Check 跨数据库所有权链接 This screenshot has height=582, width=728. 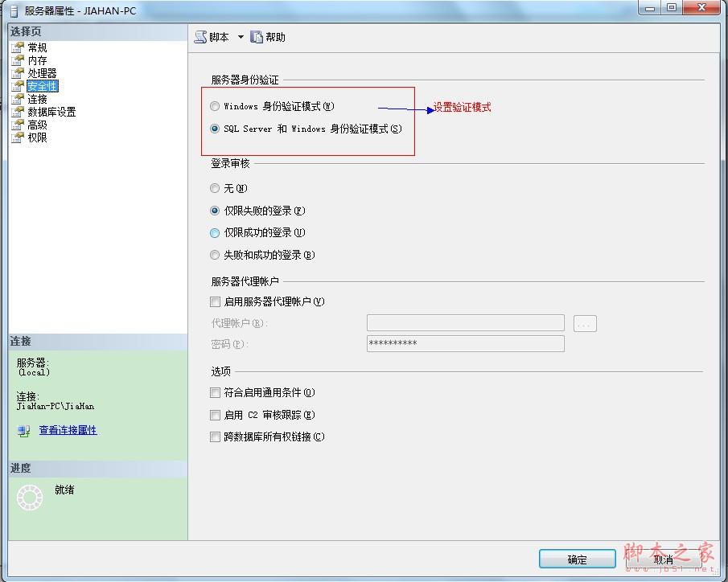[215, 436]
